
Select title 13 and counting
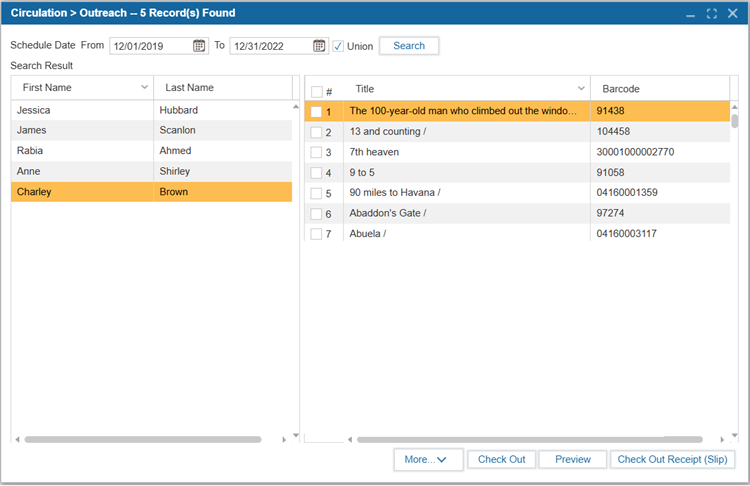click(x=467, y=132)
